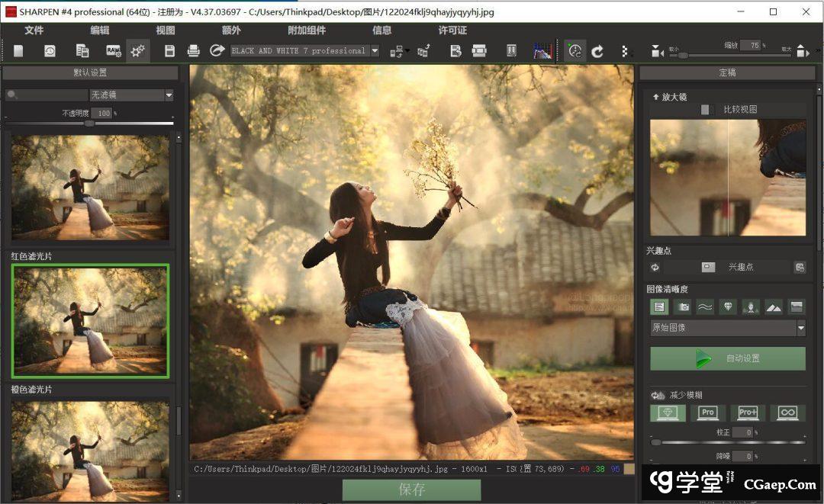The image size is (824, 504).
Task: Select the infinity blur reduction mode
Action: (787, 413)
